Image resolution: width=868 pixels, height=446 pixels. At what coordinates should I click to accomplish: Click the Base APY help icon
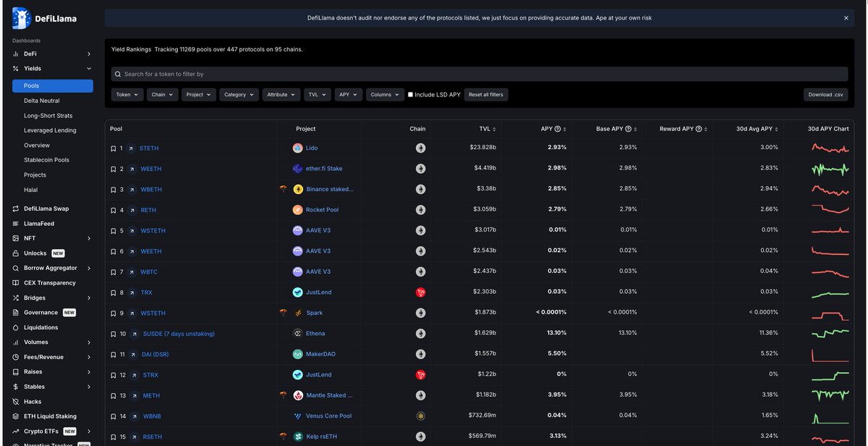tap(628, 129)
